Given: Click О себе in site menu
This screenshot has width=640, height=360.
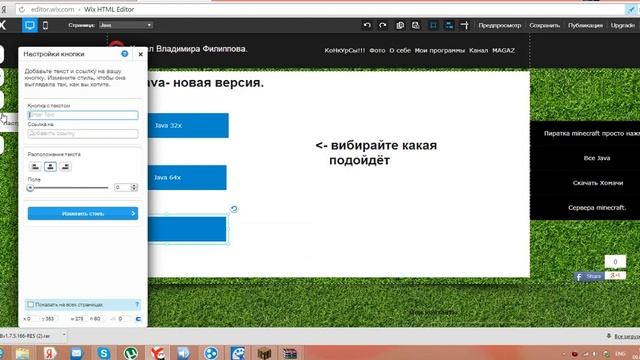Looking at the screenshot, I should coord(400,51).
